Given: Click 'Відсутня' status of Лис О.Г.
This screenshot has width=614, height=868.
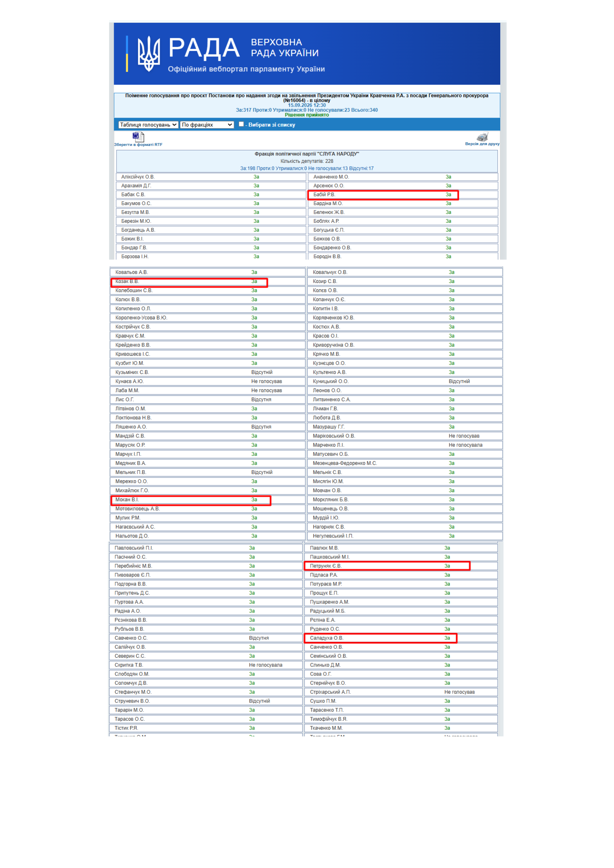Looking at the screenshot, I should [x=261, y=400].
